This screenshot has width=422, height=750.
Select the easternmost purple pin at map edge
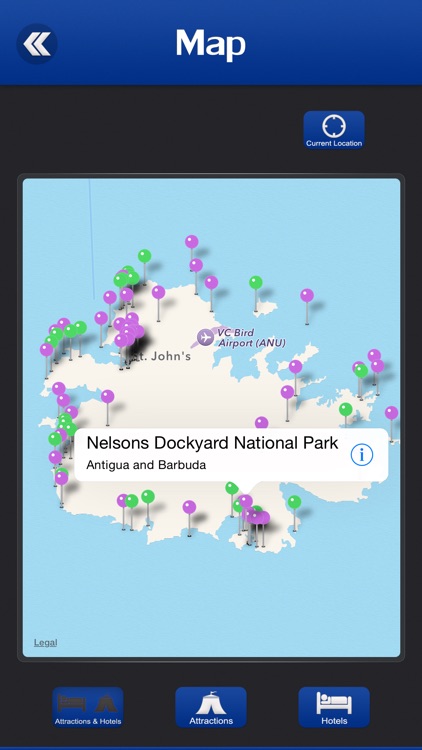(x=391, y=412)
